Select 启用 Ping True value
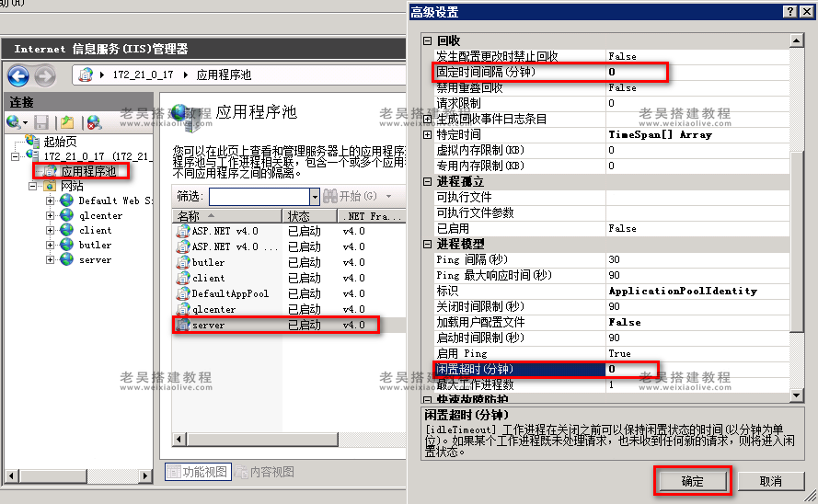Viewport: 818px width, 504px height. (697, 353)
